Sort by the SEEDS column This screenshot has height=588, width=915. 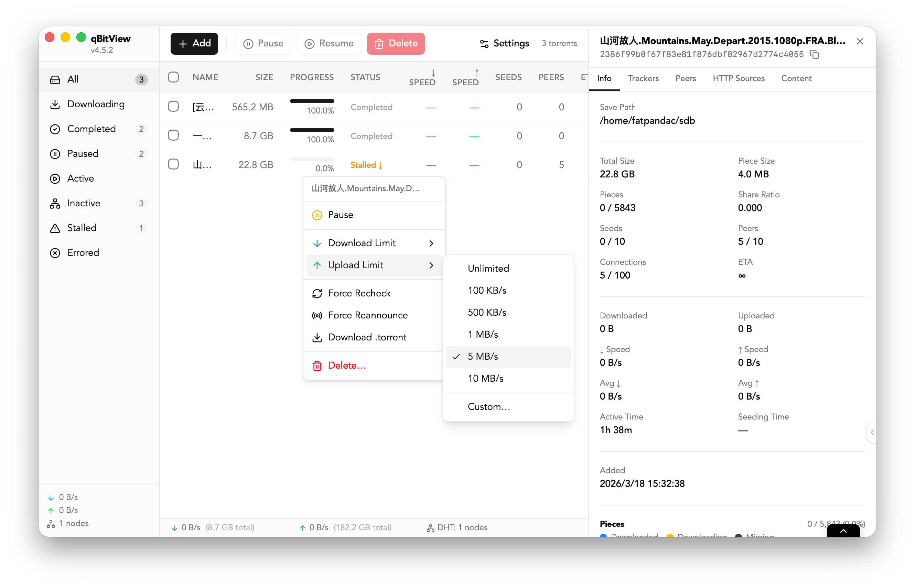[x=508, y=77]
